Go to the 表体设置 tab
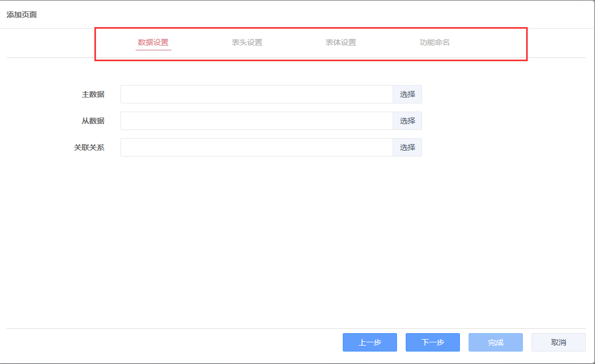 (341, 42)
